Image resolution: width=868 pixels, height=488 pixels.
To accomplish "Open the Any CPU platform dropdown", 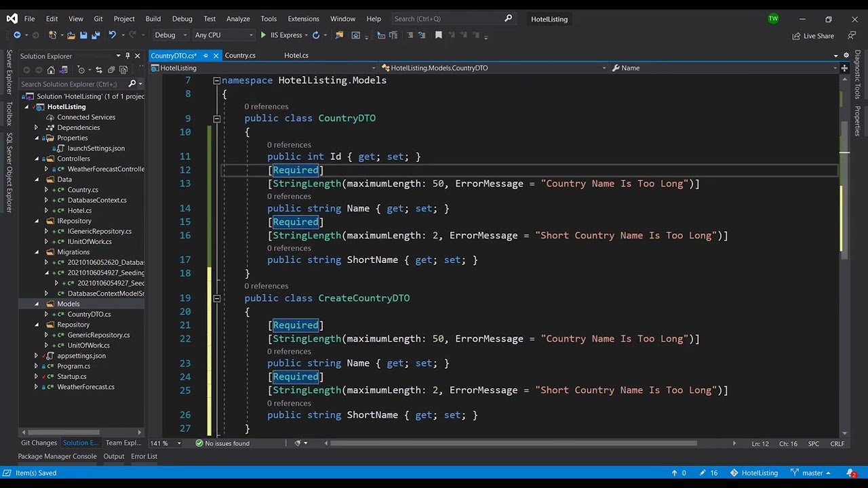I will coord(224,35).
